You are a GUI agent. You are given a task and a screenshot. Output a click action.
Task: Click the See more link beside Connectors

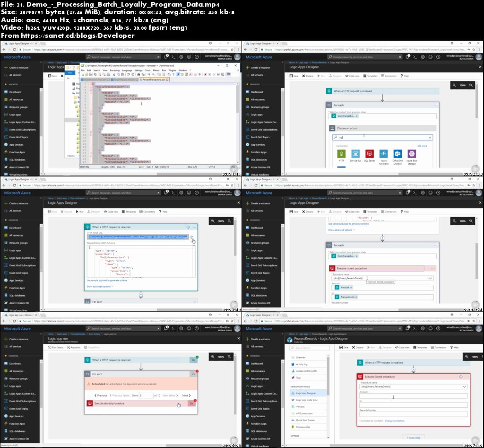click(x=422, y=146)
